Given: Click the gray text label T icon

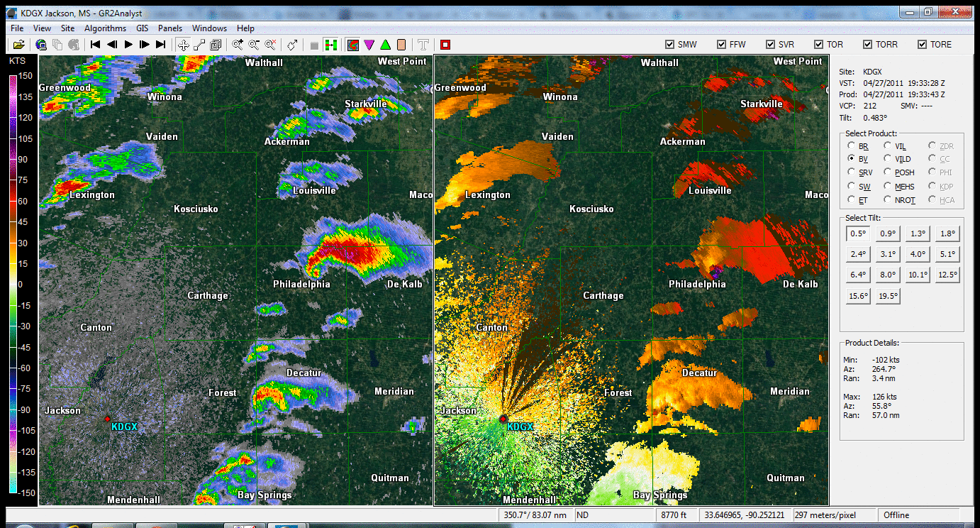Looking at the screenshot, I should click(423, 45).
